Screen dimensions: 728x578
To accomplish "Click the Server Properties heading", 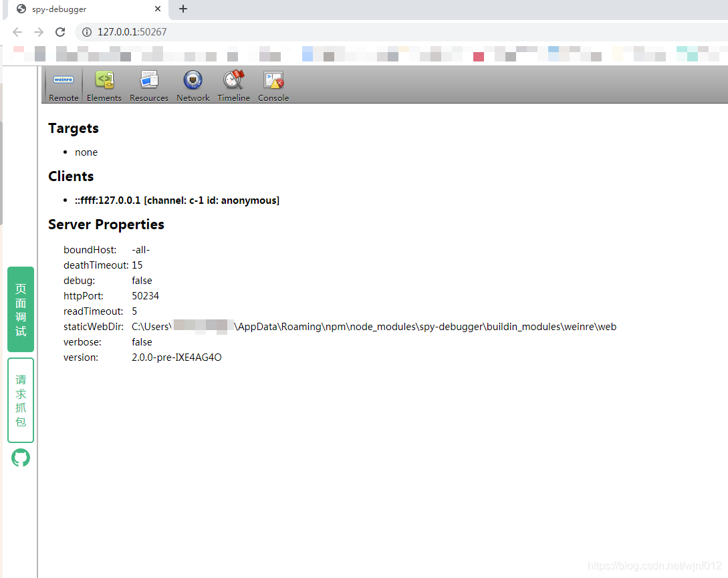I will [106, 225].
